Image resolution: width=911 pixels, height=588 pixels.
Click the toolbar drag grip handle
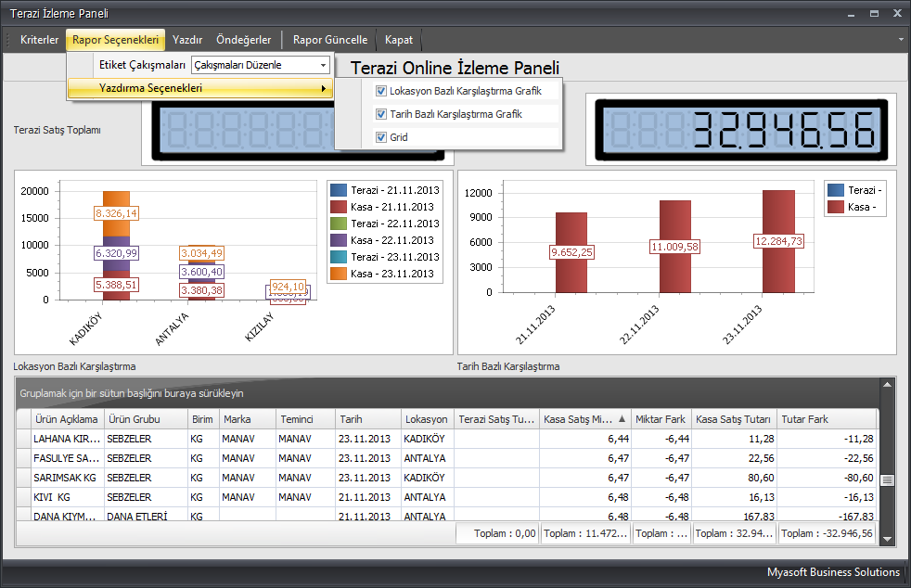pos(9,40)
